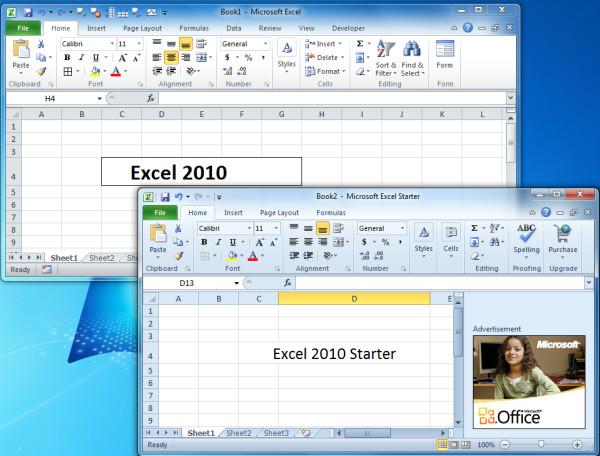Click zoom slider handle in Excel Starter
Screen dimensions: 600x456
(x=541, y=444)
